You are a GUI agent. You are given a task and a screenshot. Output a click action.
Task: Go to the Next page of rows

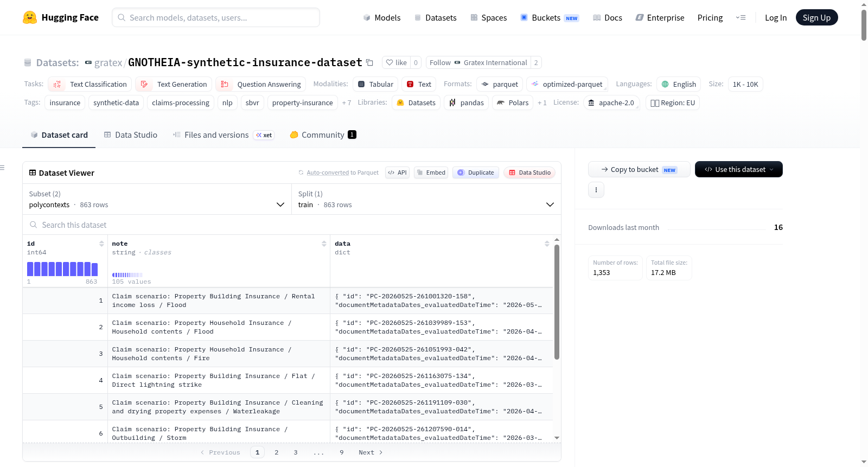371,452
